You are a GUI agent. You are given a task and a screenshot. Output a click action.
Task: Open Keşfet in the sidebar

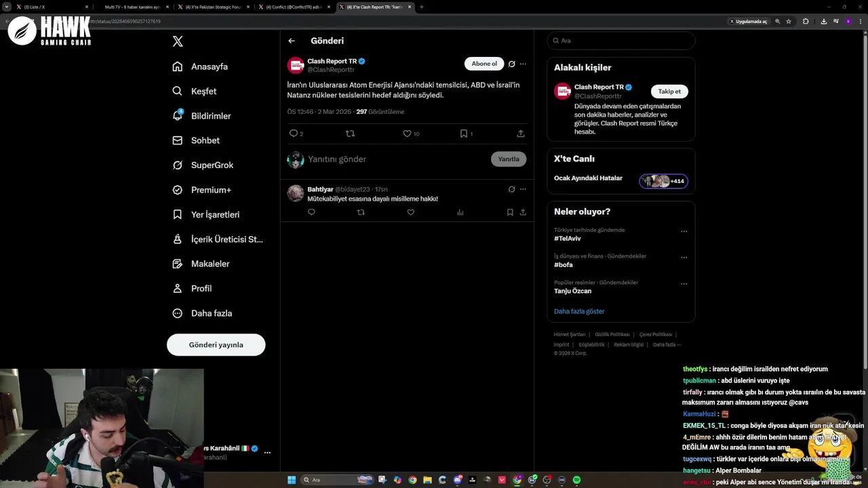pyautogui.click(x=195, y=91)
